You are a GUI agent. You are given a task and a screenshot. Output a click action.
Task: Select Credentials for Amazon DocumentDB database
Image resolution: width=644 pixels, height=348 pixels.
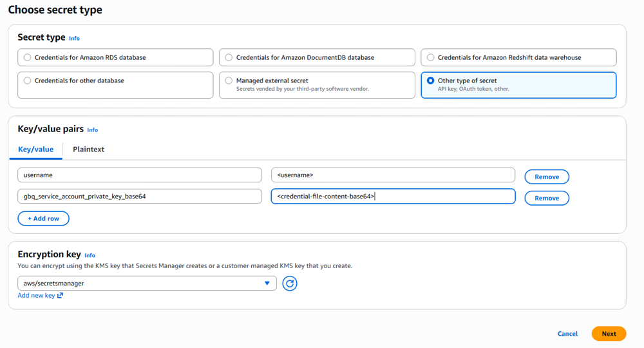(229, 57)
